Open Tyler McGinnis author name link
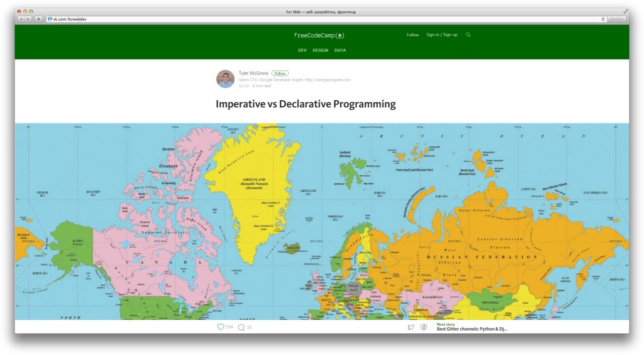Viewport: 644px width, 355px height. click(254, 74)
